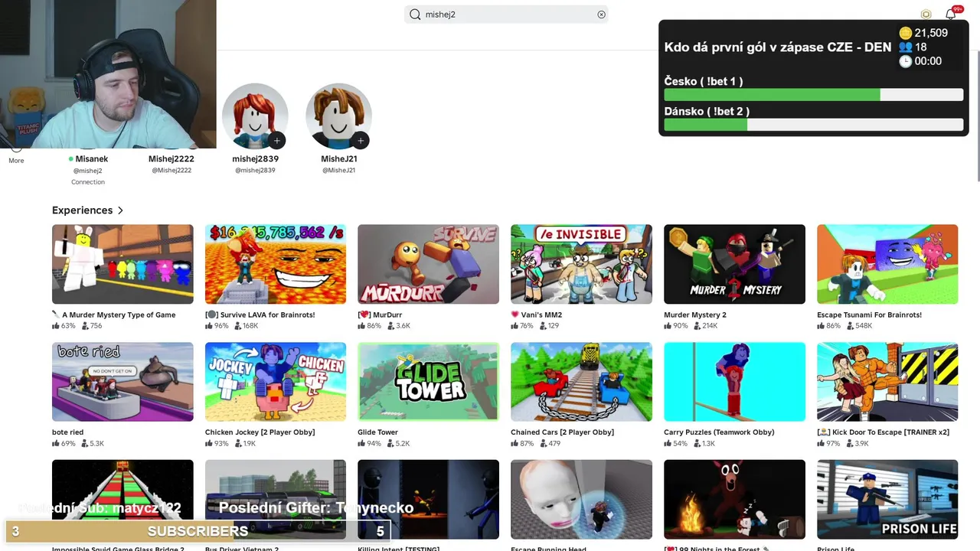Click the @MisheJ21 username text

click(338, 171)
